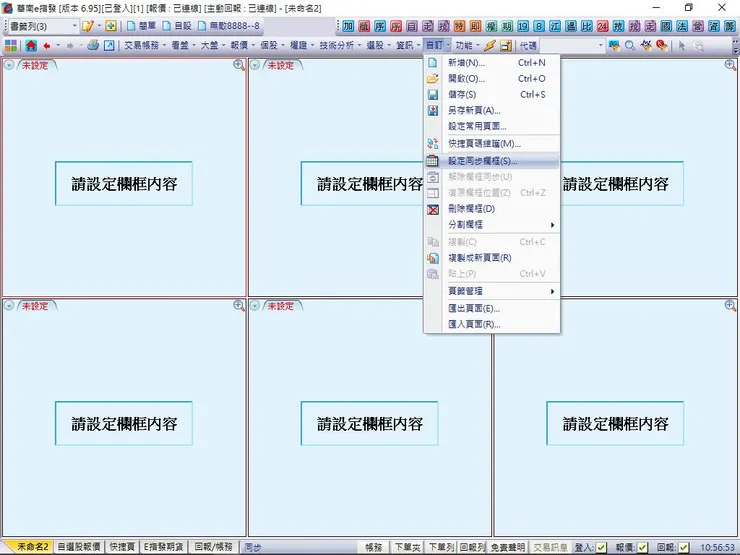Click the blue 8 shortcut button

[x=539, y=26]
